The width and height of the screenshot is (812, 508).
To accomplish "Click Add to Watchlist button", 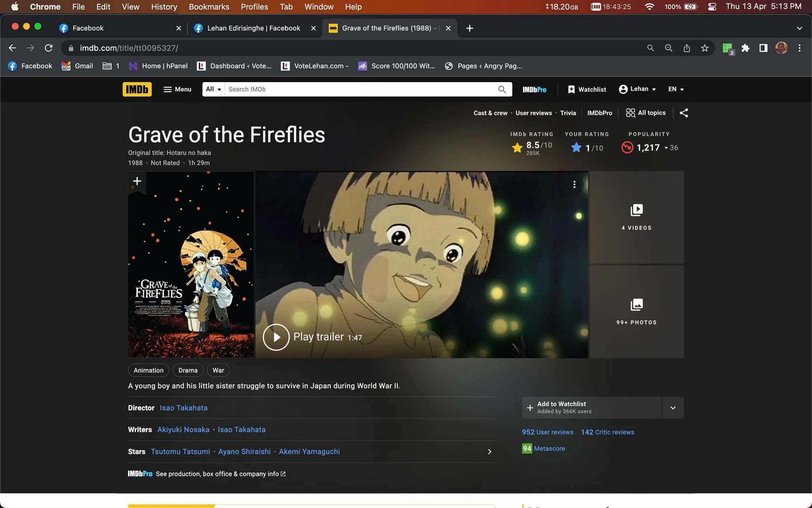I will (592, 408).
